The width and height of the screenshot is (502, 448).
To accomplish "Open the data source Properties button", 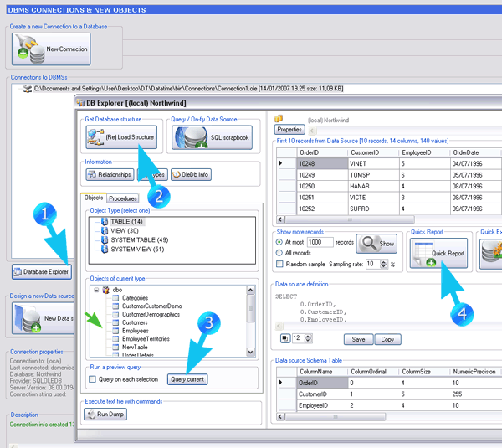I will pos(289,130).
